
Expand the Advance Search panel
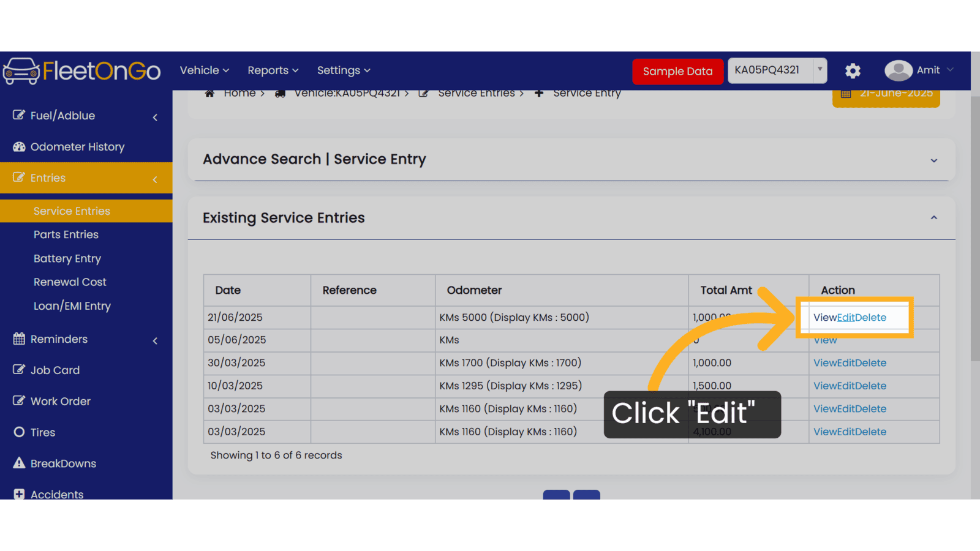coord(933,160)
